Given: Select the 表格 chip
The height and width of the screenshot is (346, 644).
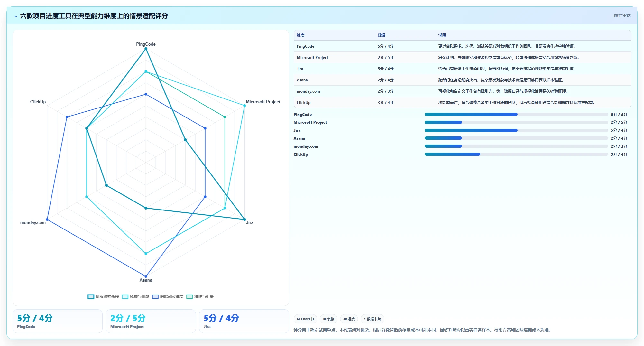Looking at the screenshot, I should click(328, 319).
